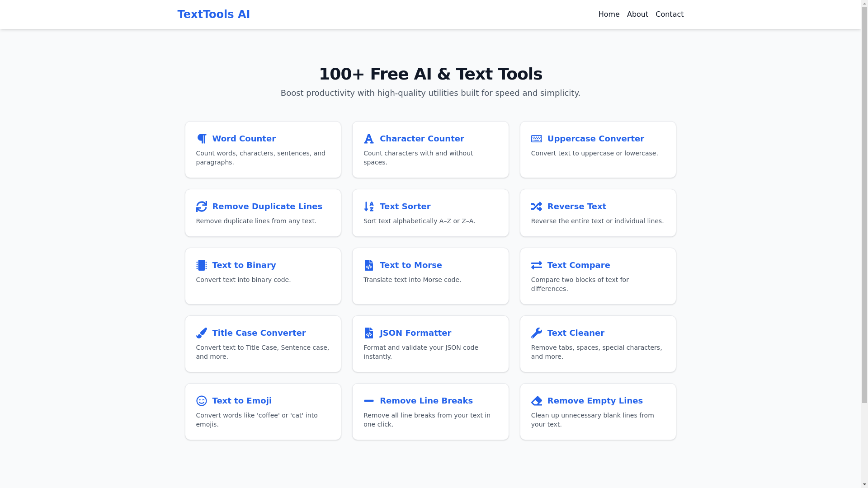Click the A-Z sort icon beside Text Sorter

[x=369, y=206]
